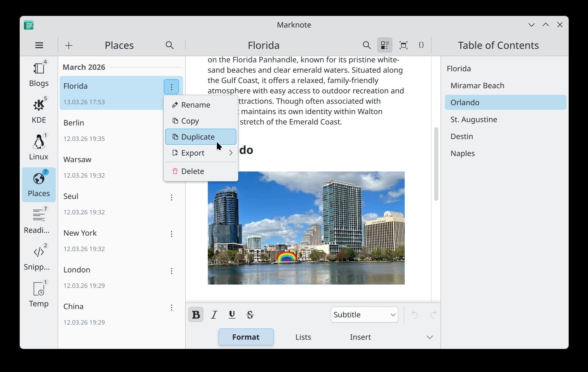The height and width of the screenshot is (372, 588).
Task: Enter focus mode with the expand icon
Action: coord(403,45)
